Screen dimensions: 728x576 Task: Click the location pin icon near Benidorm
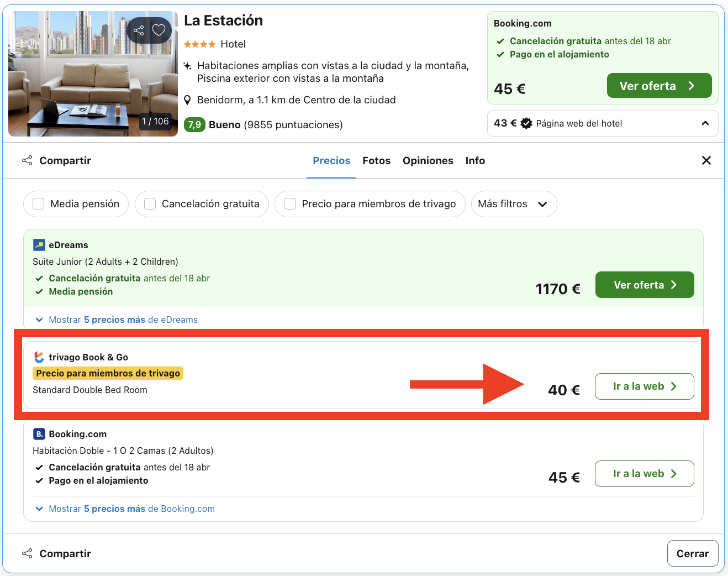(188, 100)
